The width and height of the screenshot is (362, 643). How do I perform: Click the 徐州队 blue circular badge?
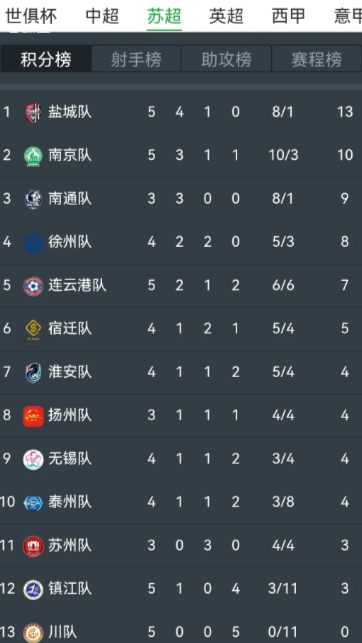pyautogui.click(x=33, y=243)
